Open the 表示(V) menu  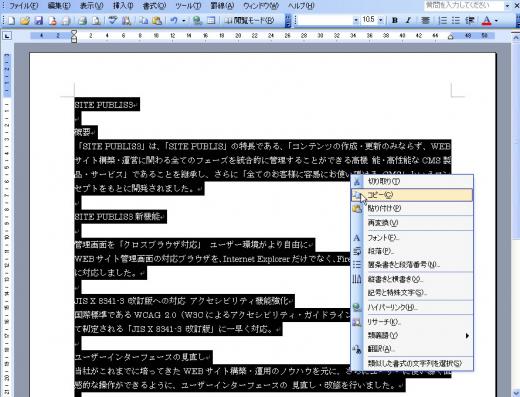pos(92,6)
